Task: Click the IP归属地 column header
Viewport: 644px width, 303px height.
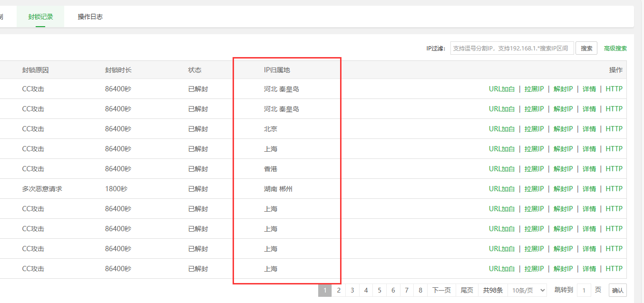Action: pos(277,70)
